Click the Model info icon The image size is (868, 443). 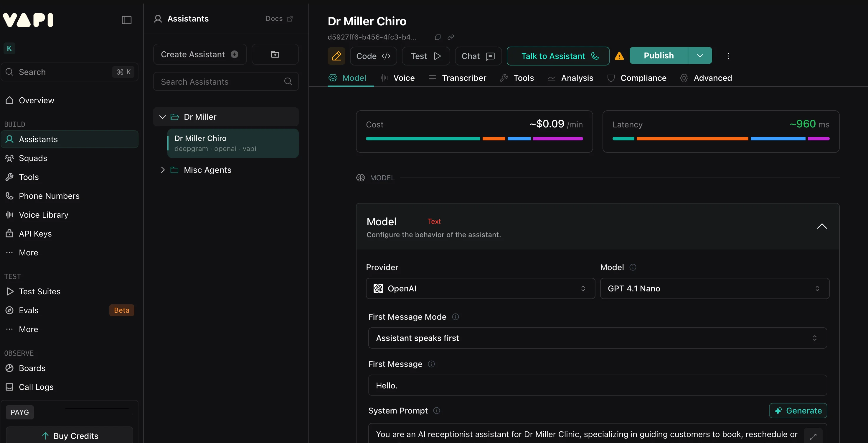pyautogui.click(x=633, y=267)
